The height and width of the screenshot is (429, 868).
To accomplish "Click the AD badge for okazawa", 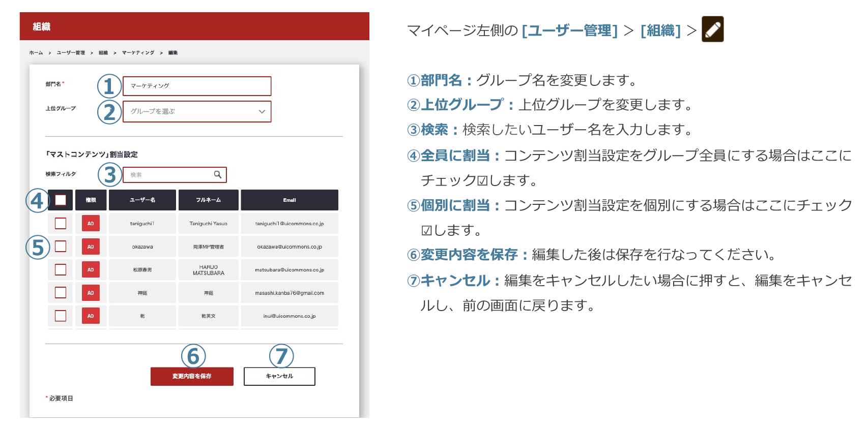I will click(91, 247).
